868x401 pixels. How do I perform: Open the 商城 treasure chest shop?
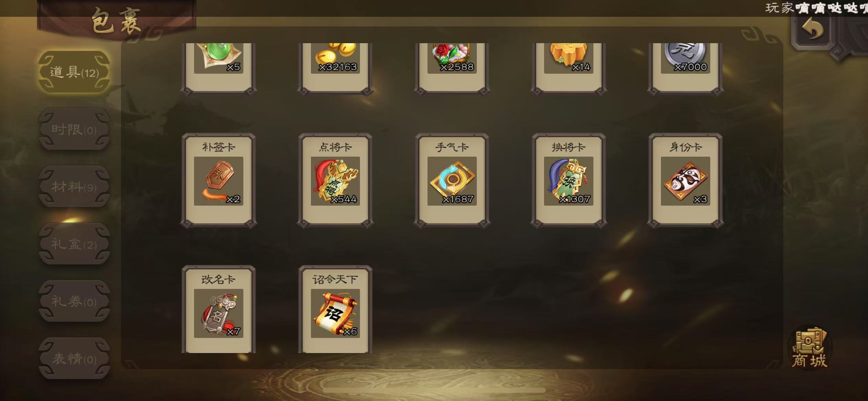[x=810, y=347]
